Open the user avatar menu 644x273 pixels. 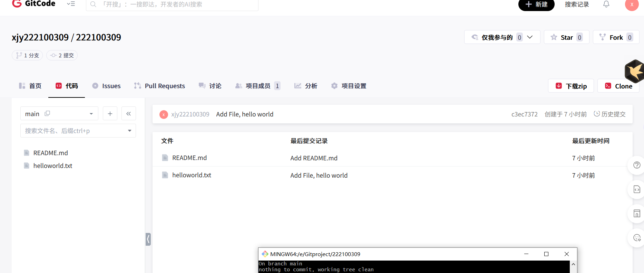pos(632,4)
